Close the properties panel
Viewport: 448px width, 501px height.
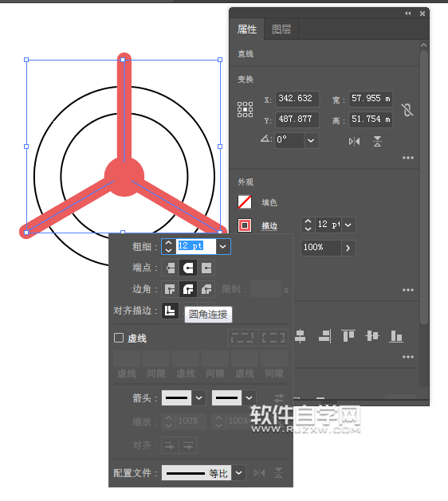pyautogui.click(x=422, y=14)
